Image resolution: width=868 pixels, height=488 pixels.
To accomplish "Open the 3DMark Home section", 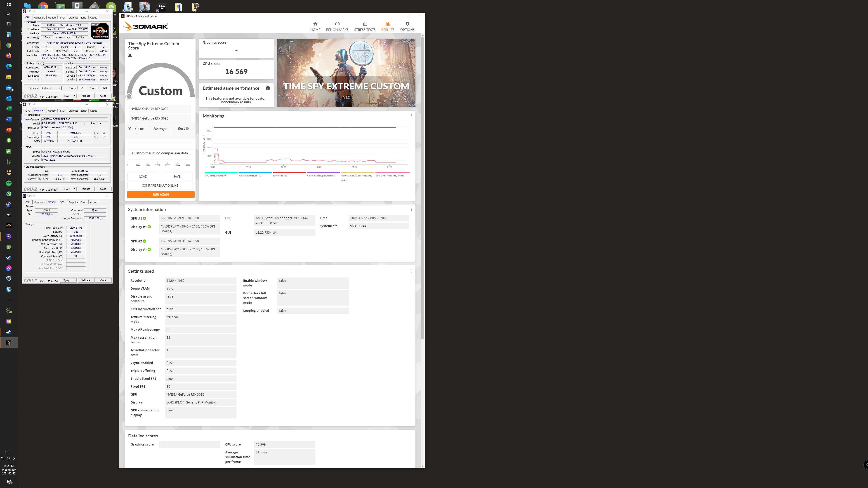I will tap(315, 27).
